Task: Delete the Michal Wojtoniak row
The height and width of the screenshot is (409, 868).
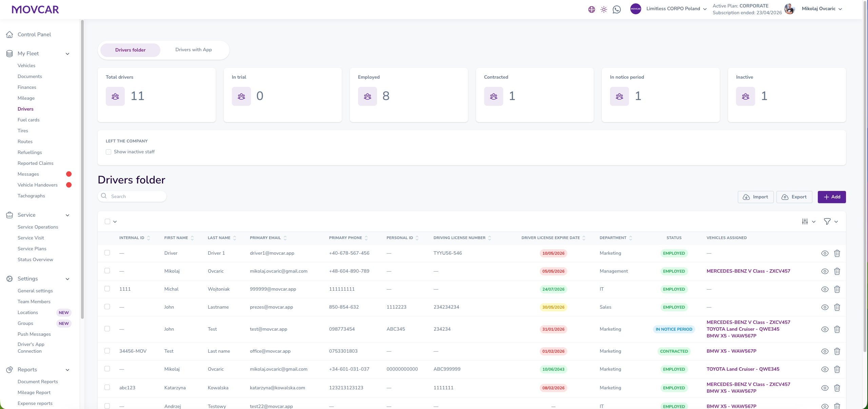Action: [x=837, y=289]
